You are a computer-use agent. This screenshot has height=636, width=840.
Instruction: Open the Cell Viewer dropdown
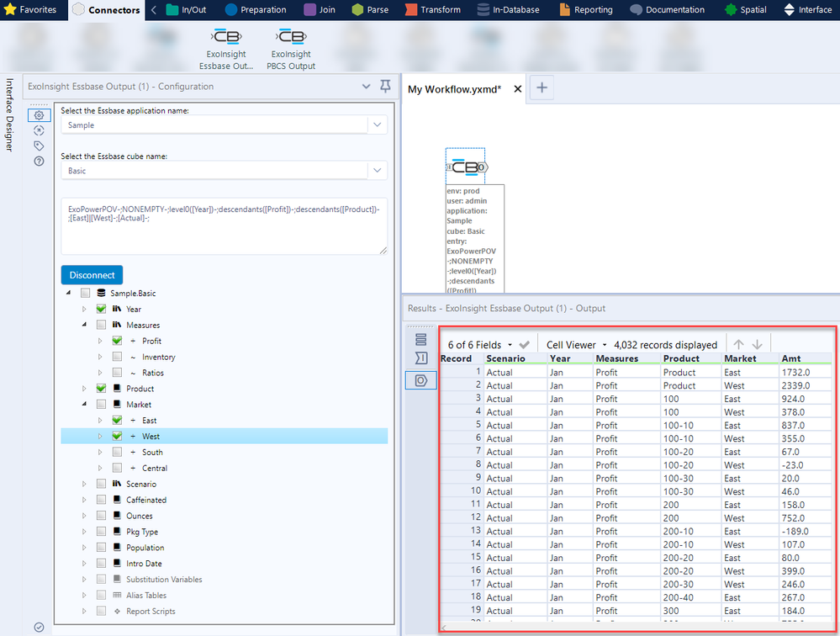click(x=576, y=345)
